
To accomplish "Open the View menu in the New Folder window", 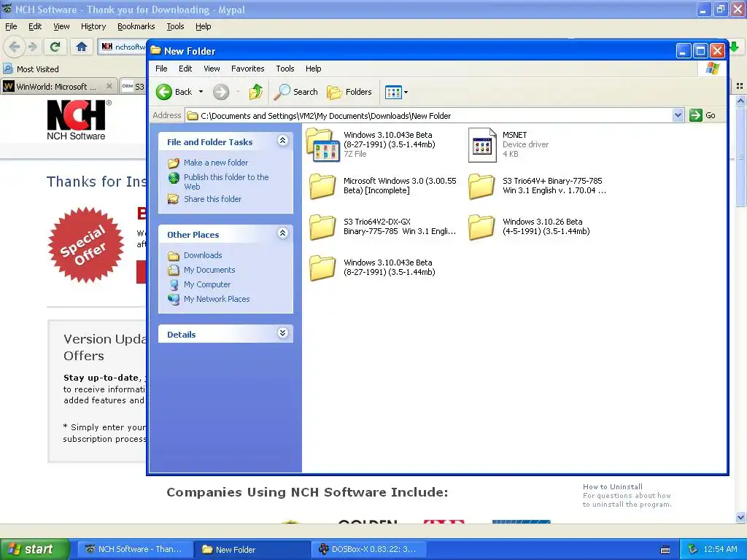I will coord(212,69).
